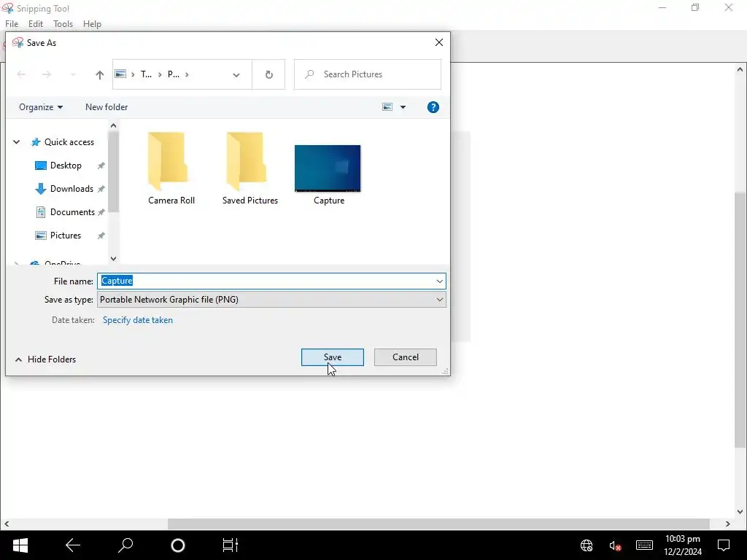This screenshot has width=747, height=560.
Task: Open the Save As help icon
Action: tap(433, 107)
